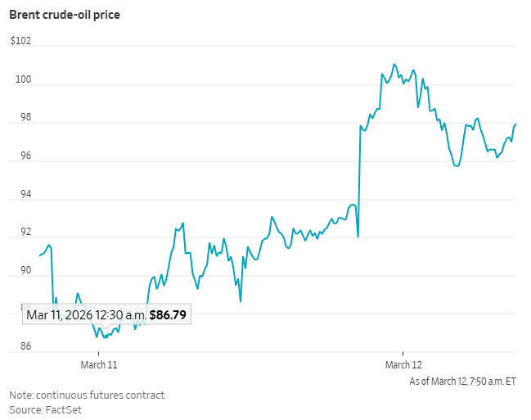Click the 90 y-axis label
The height and width of the screenshot is (420, 531).
[16, 270]
